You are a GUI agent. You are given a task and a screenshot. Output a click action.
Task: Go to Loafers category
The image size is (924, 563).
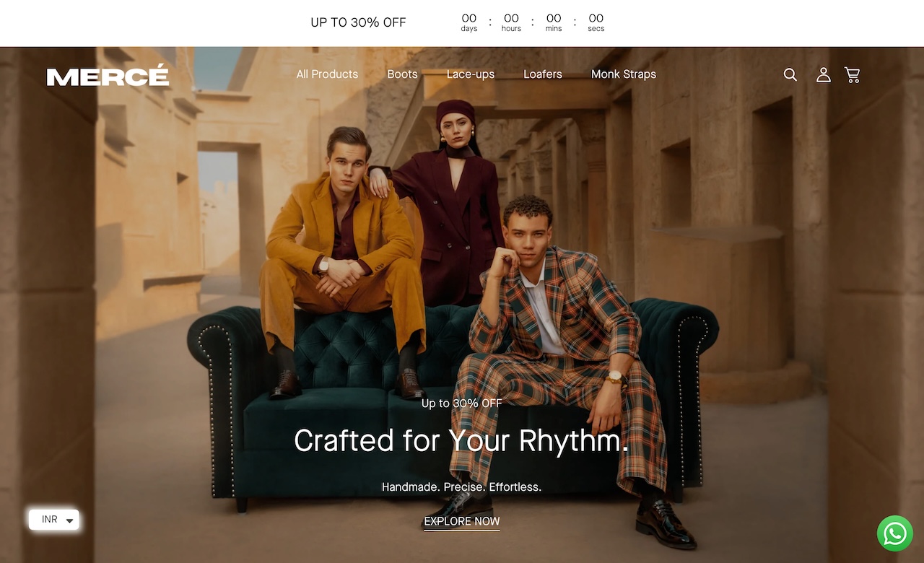tap(543, 74)
